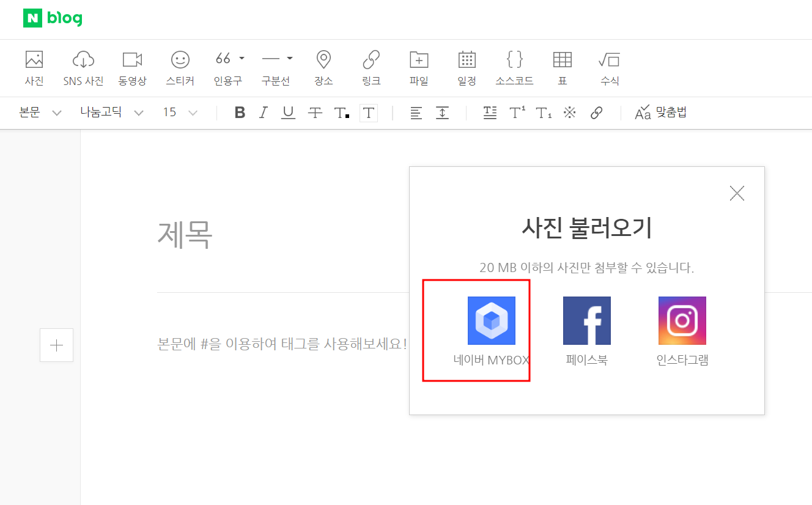The image size is (812, 505).
Task: Choose 페이스북 as photo source
Action: (x=587, y=331)
